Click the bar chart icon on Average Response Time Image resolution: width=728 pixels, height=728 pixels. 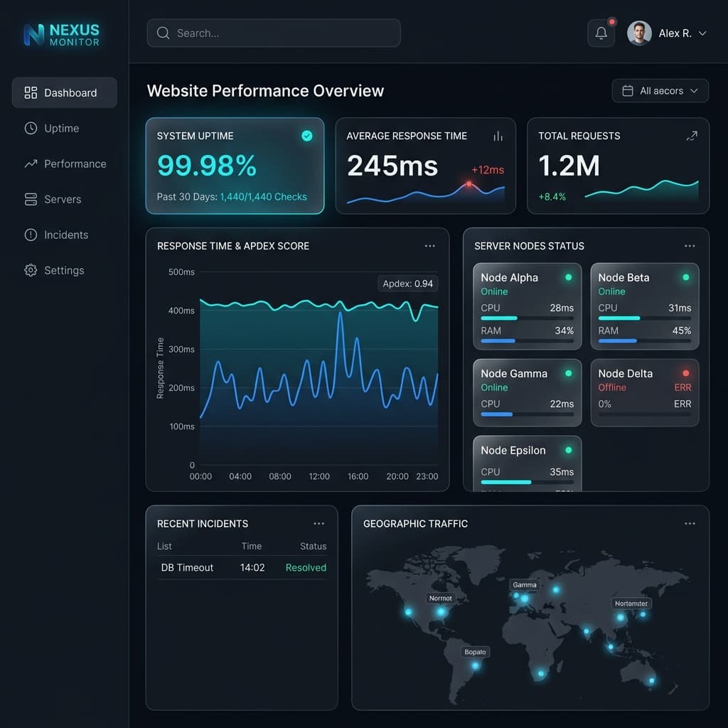click(x=498, y=136)
